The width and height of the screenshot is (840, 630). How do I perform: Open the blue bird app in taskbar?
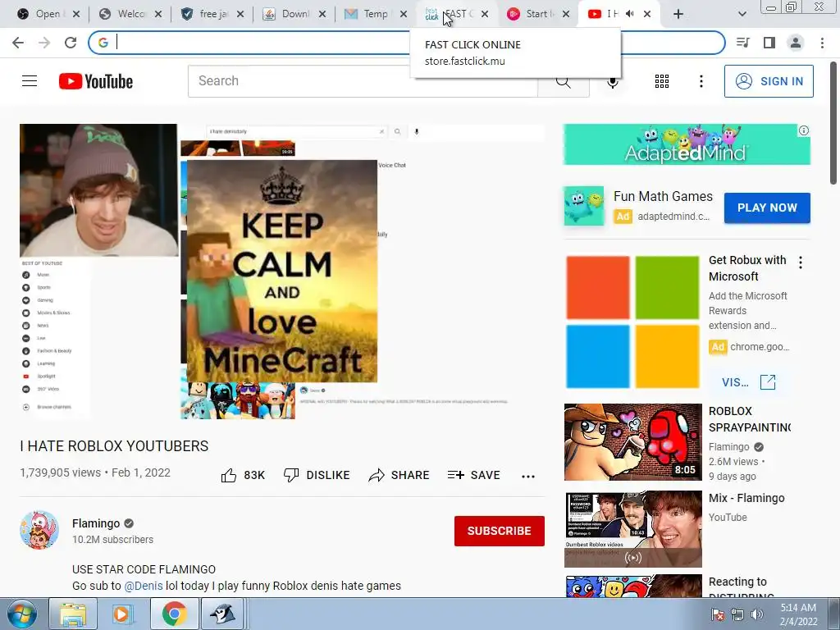point(222,614)
